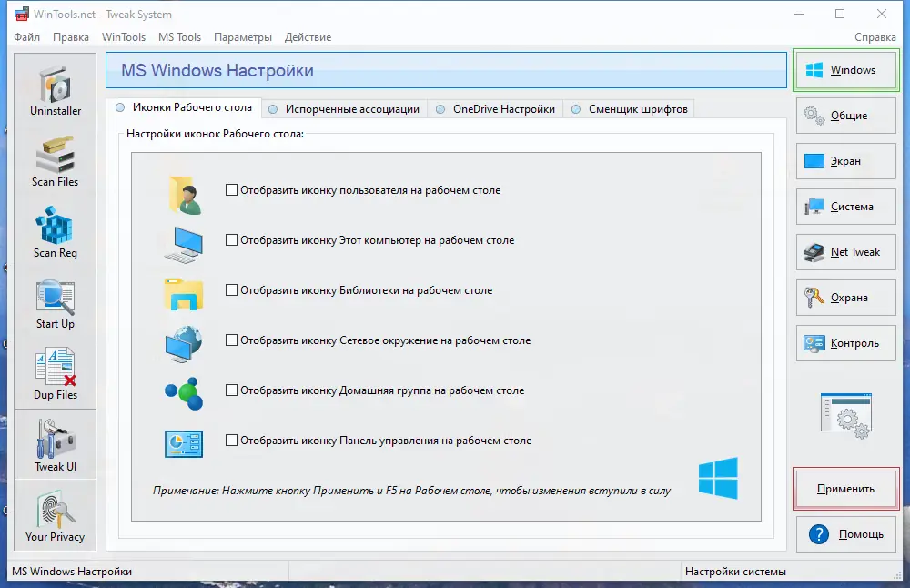910x588 pixels.
Task: Open the MS Tools menu
Action: (179, 37)
